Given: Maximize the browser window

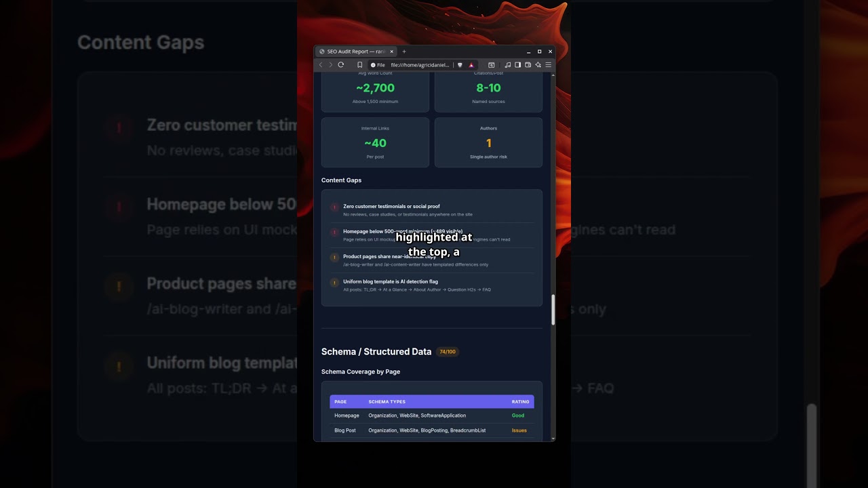Looking at the screenshot, I should point(540,52).
